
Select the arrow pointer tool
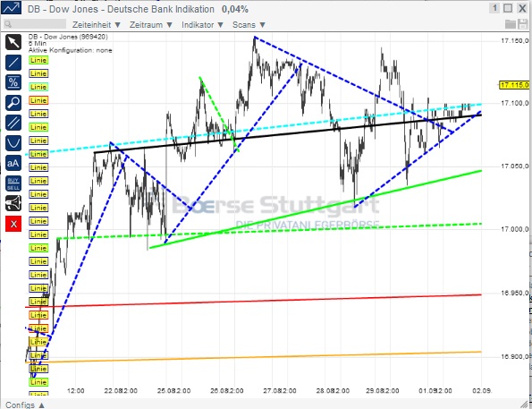click(13, 42)
